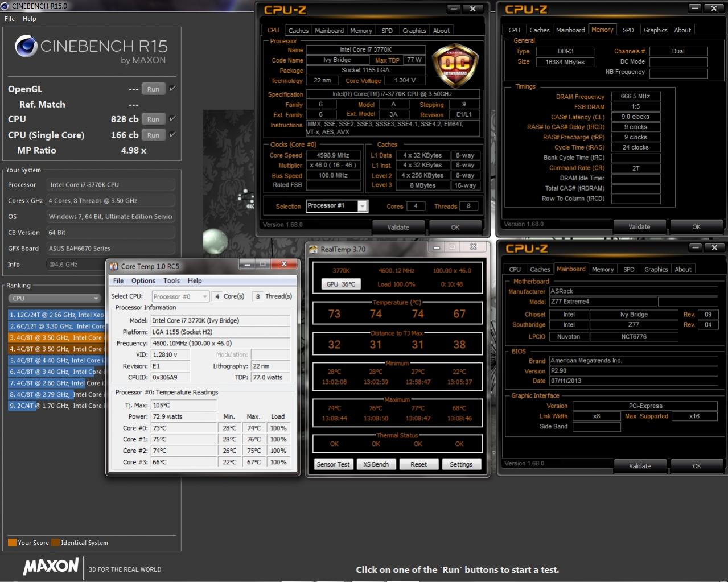Open the Help menu in Cinebench

(x=30, y=19)
